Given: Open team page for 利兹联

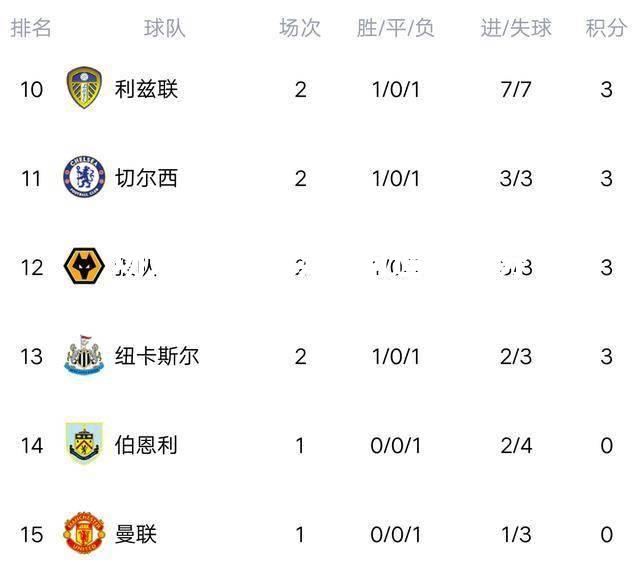Looking at the screenshot, I should point(146,89).
